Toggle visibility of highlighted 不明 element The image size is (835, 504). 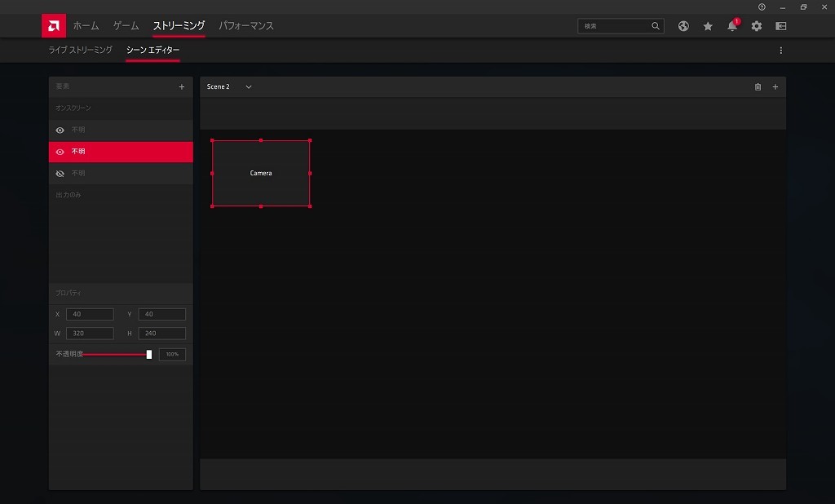tap(60, 152)
